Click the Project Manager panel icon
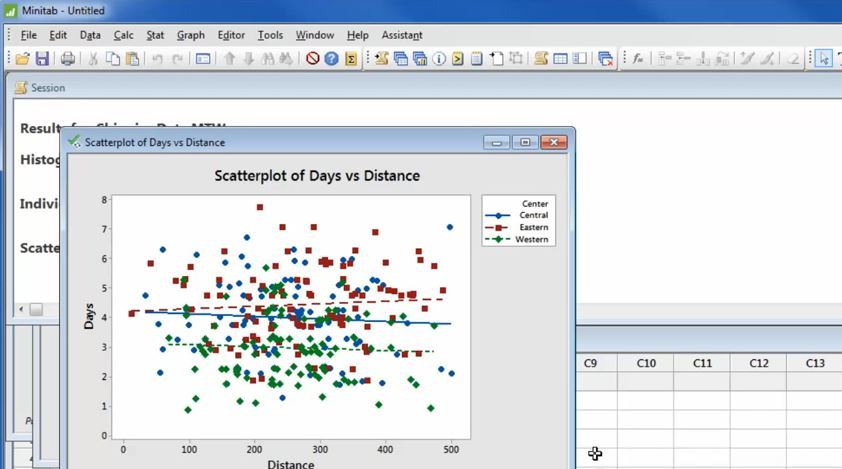Viewport: 842px width, 469px height. pyautogui.click(x=579, y=58)
